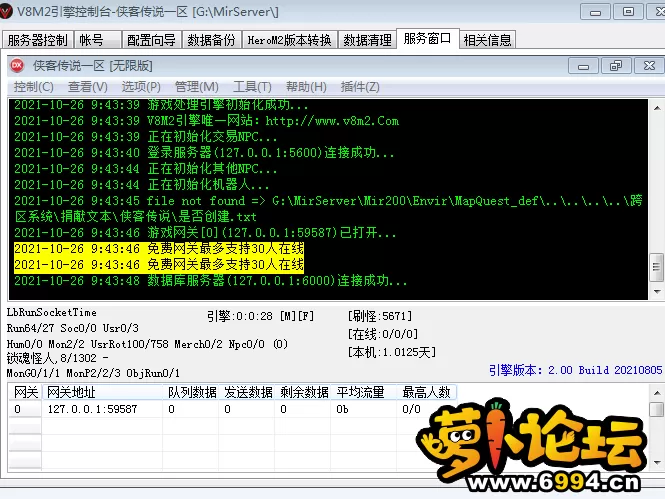Open the 插件(Z) menu

coord(360,87)
